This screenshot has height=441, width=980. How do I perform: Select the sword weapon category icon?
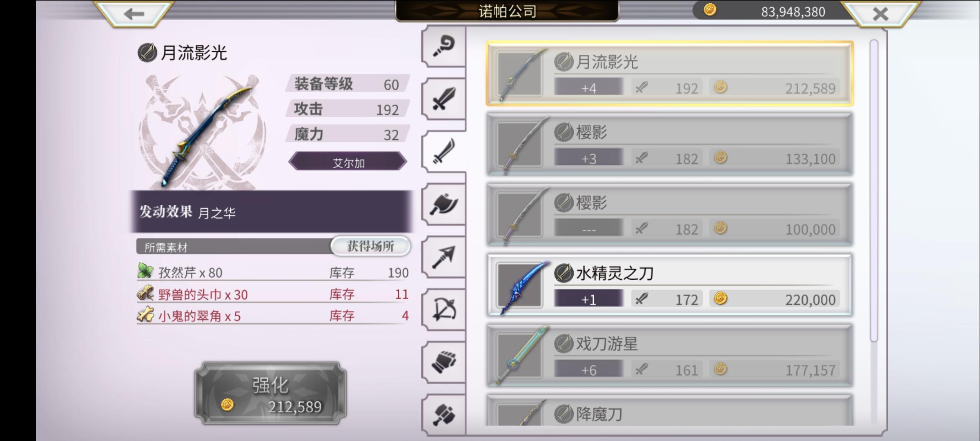[444, 99]
